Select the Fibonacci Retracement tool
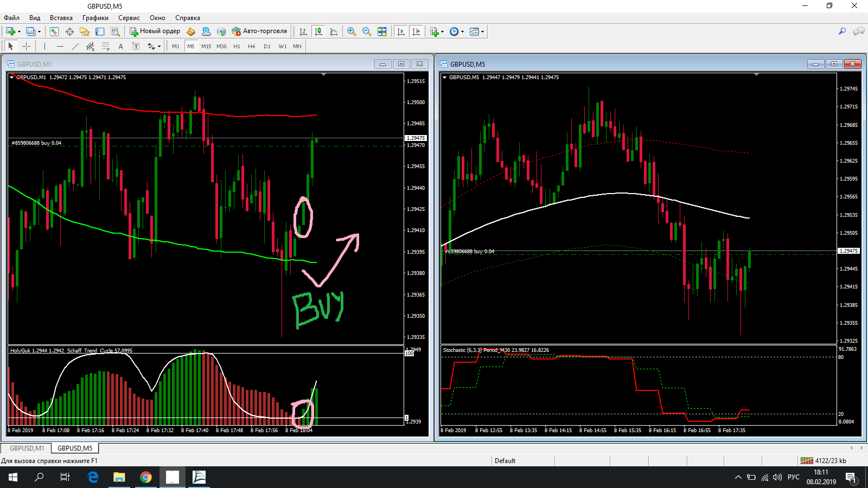The width and height of the screenshot is (868, 488). (x=106, y=46)
